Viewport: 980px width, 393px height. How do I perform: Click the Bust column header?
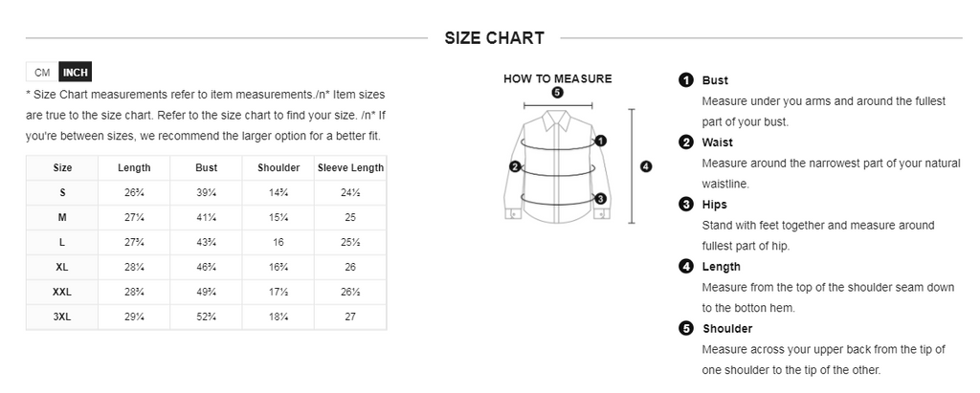tap(207, 167)
